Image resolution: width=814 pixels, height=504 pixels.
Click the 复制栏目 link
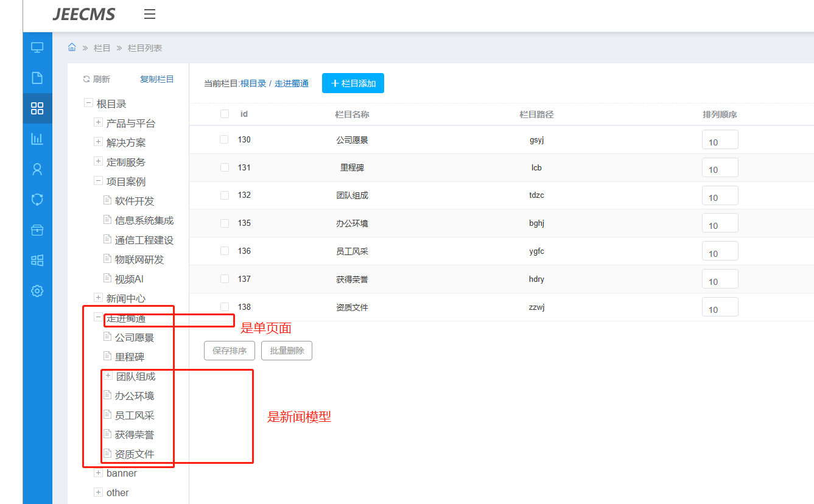pos(157,79)
